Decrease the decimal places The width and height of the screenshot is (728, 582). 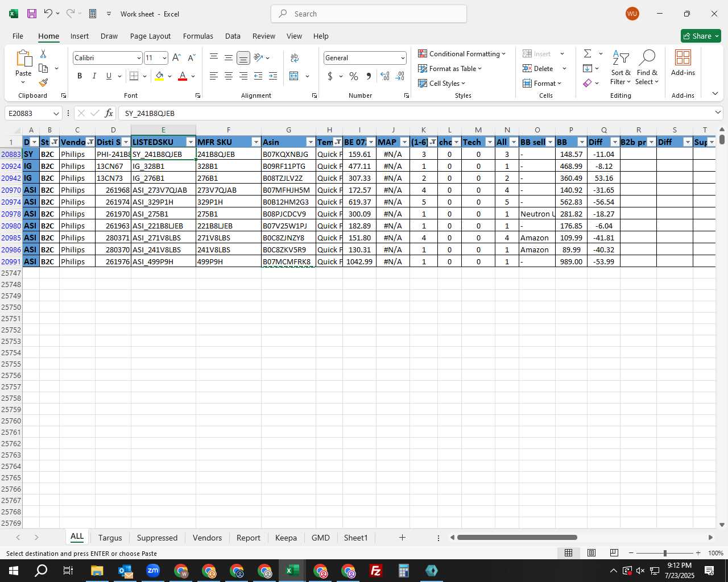400,76
